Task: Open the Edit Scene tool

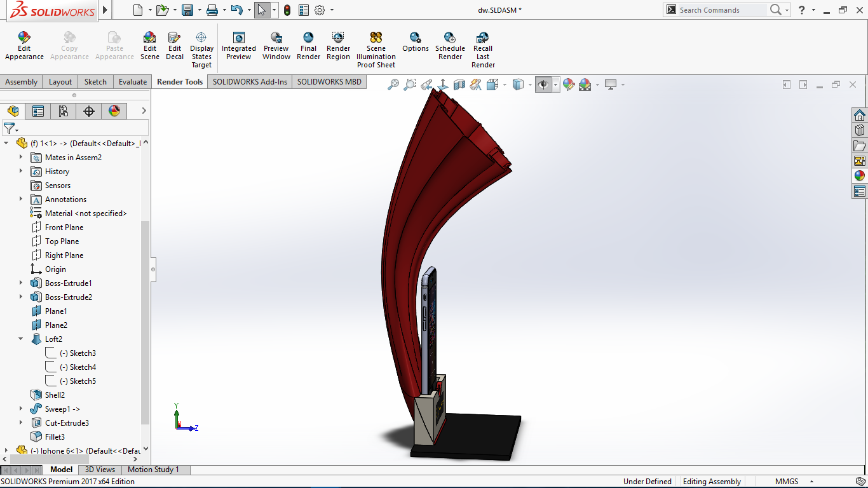Action: tap(150, 46)
